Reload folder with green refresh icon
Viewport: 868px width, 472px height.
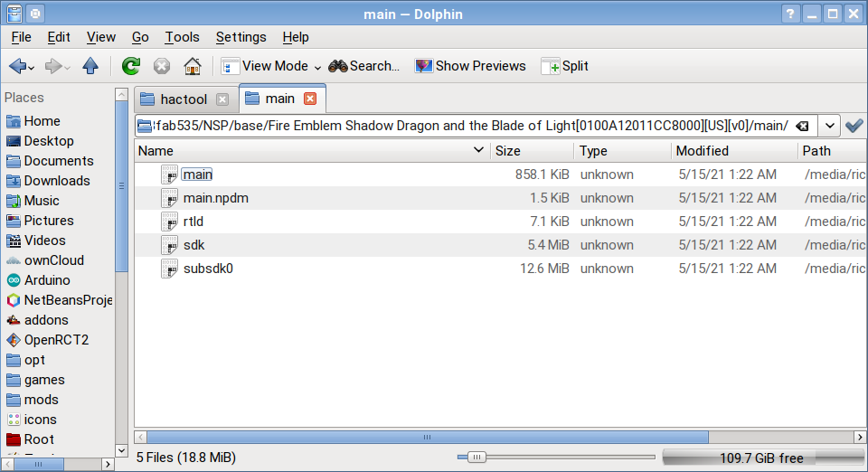click(x=130, y=66)
